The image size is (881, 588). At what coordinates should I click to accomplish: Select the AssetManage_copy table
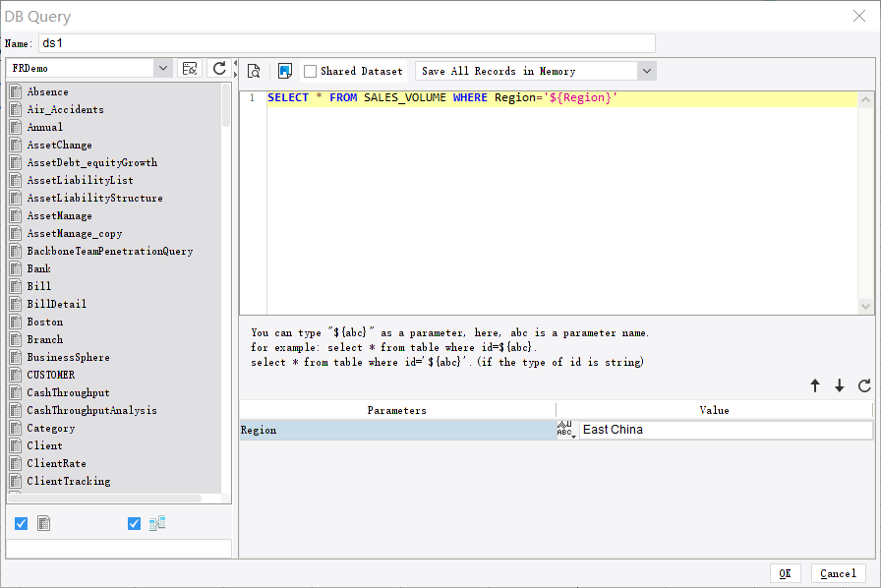pos(74,233)
